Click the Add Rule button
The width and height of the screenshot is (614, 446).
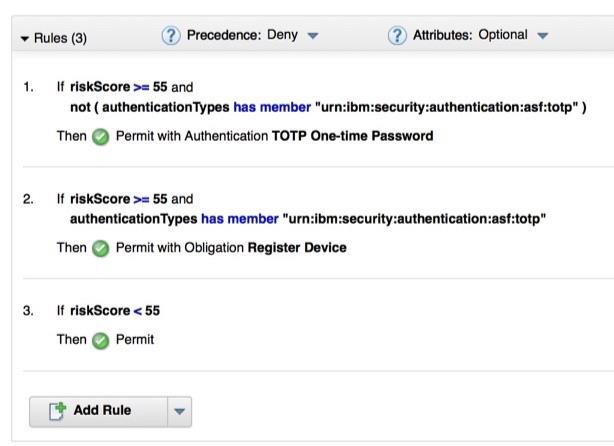(x=94, y=411)
